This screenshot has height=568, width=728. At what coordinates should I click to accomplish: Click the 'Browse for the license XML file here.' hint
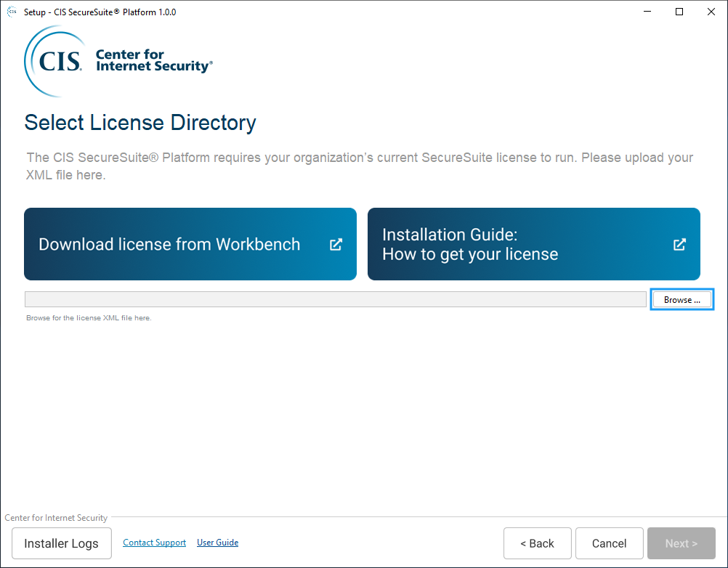[89, 318]
